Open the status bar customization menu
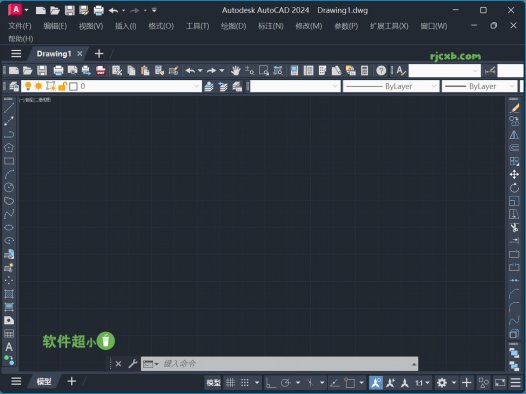Image resolution: width=526 pixels, height=394 pixels. pos(516,383)
